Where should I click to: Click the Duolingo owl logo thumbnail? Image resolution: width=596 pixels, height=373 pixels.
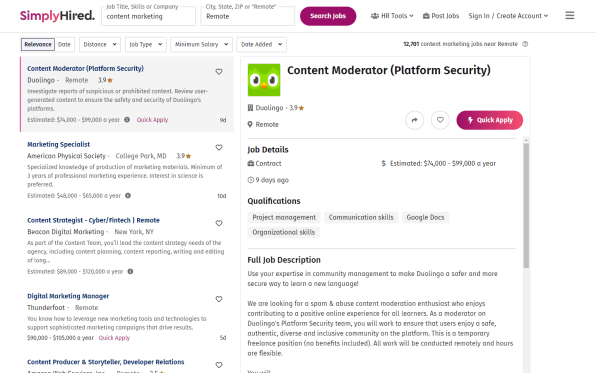(x=264, y=80)
